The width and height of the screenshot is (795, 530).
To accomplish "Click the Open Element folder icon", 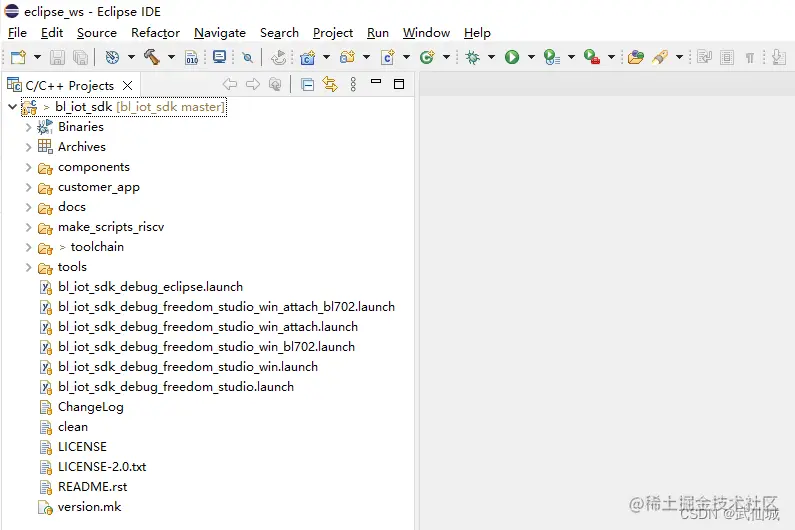I will [x=635, y=57].
